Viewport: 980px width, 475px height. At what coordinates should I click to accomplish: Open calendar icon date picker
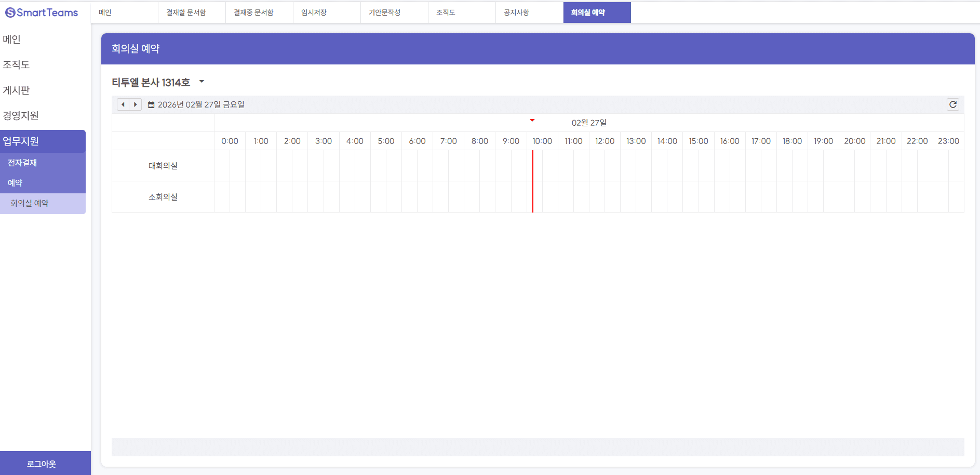(x=151, y=105)
